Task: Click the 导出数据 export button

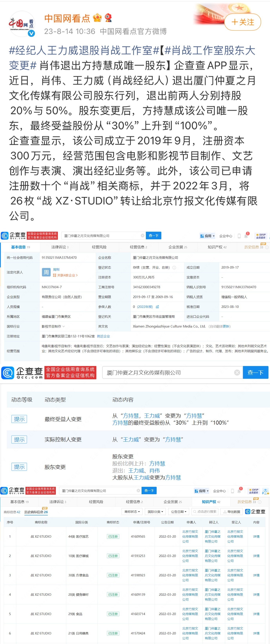Action: [232, 511]
